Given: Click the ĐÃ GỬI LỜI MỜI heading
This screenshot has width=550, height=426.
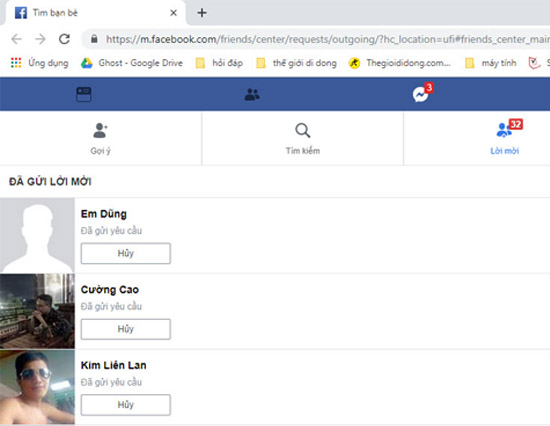Looking at the screenshot, I should pos(50,181).
